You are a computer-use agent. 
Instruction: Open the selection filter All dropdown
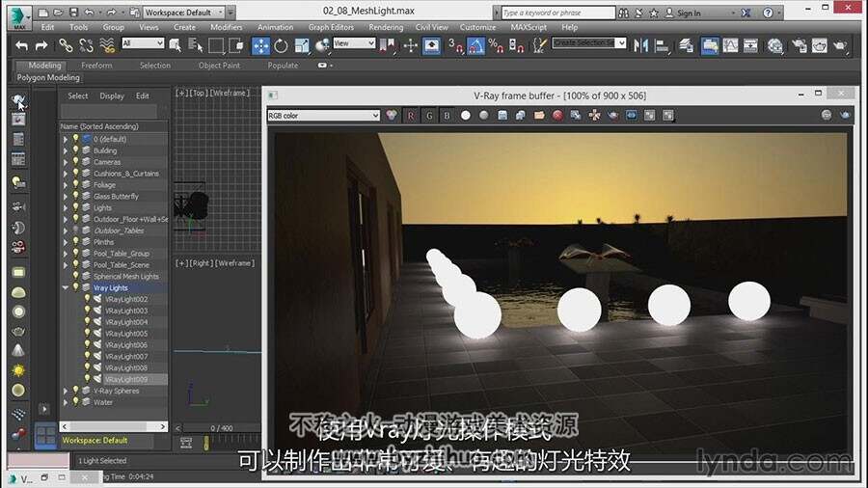pyautogui.click(x=143, y=42)
